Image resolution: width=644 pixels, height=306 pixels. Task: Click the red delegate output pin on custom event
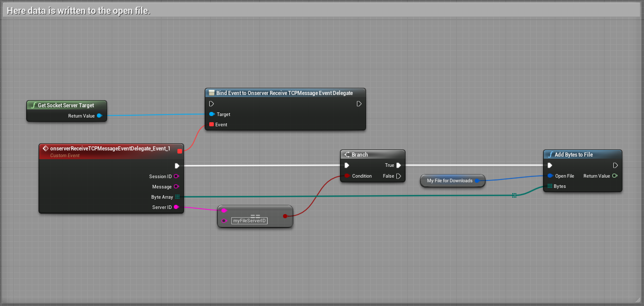pos(179,151)
